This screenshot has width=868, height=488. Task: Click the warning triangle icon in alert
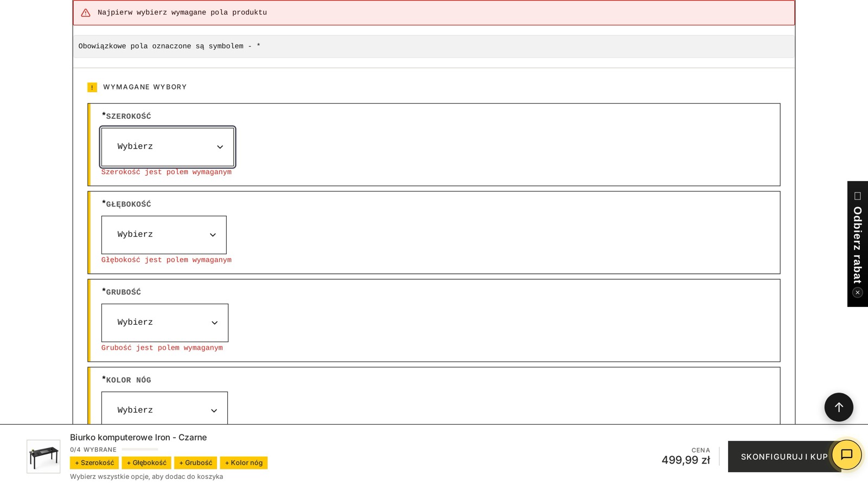point(86,12)
